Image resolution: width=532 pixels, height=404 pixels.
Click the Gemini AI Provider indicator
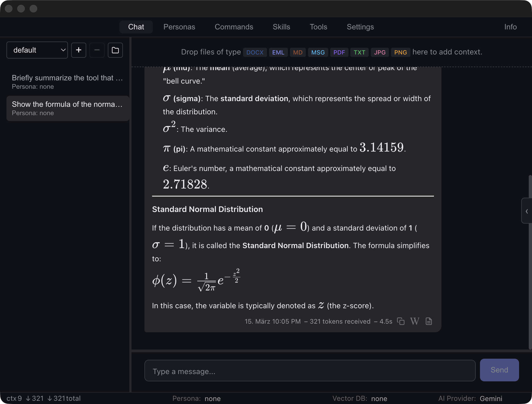[x=490, y=398]
